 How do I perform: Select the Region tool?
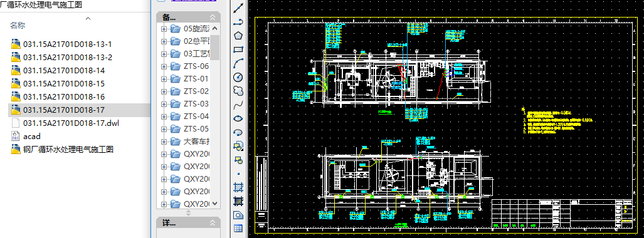238,215
